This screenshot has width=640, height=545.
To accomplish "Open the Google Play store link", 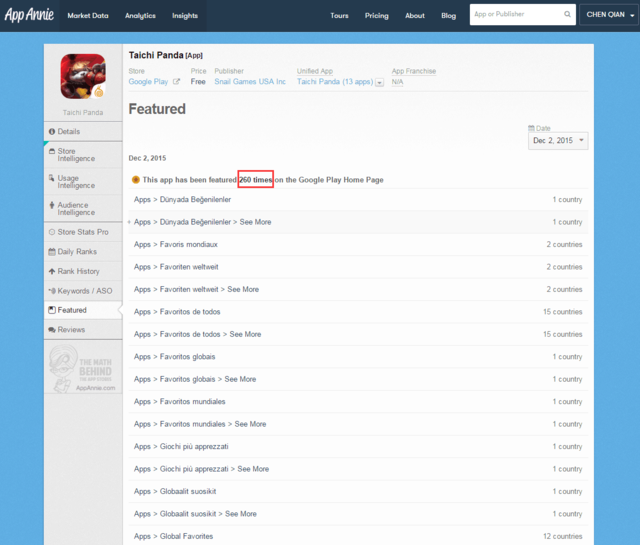I will coord(148,82).
